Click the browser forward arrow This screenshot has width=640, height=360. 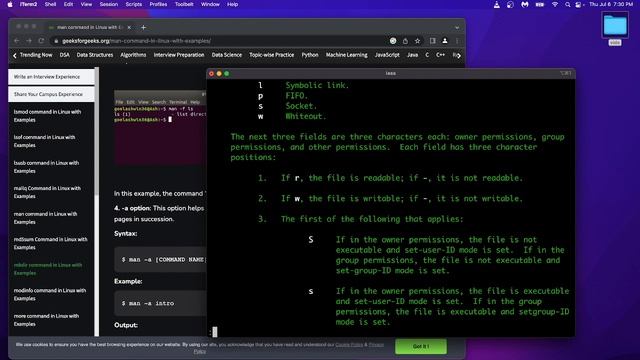tap(29, 41)
